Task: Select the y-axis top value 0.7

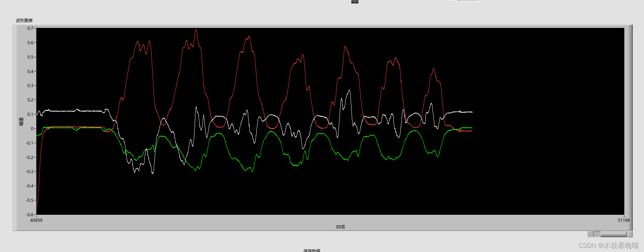Action: tap(30, 28)
